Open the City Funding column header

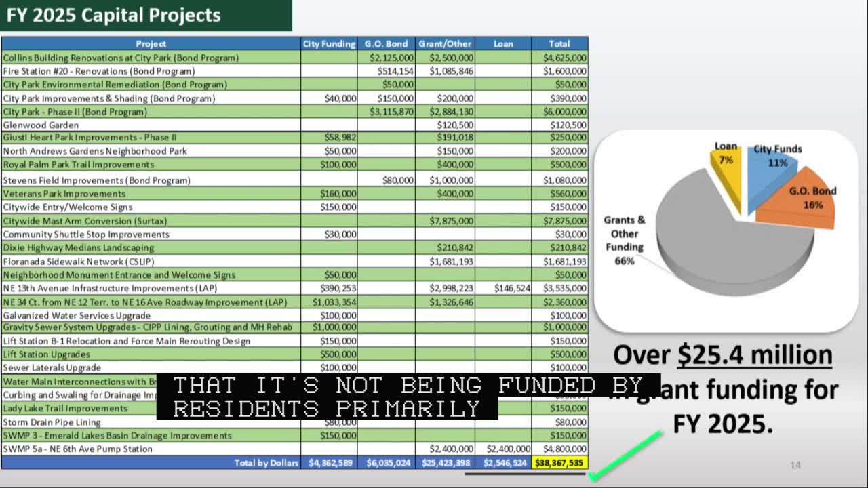(x=330, y=43)
